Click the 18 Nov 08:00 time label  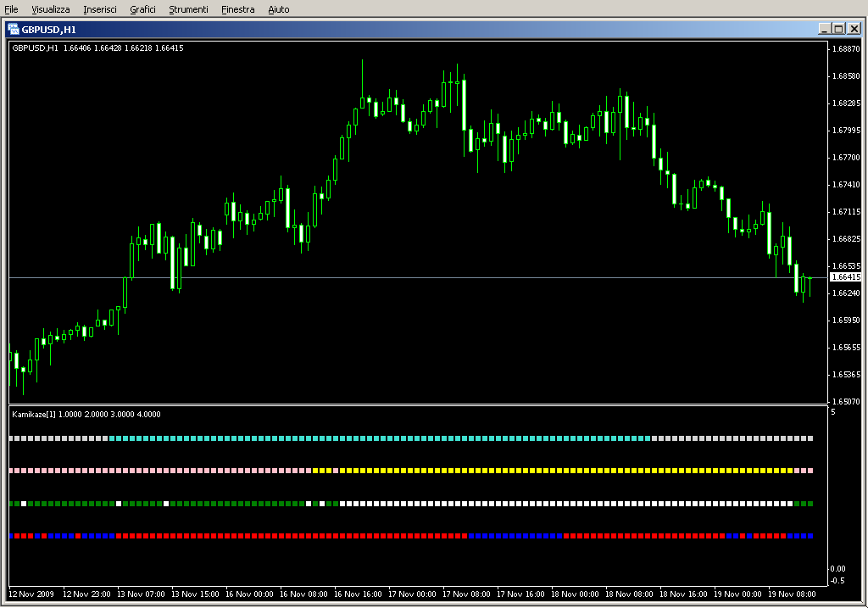click(x=629, y=594)
